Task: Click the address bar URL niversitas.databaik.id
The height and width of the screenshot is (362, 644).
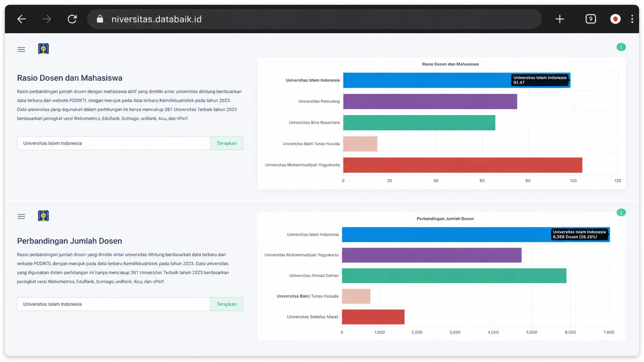Action: tap(156, 19)
